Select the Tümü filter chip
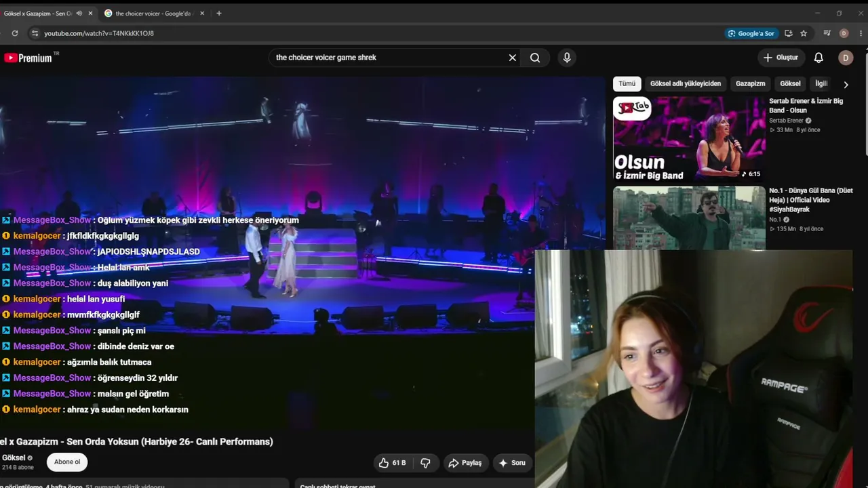This screenshot has height=488, width=868. click(627, 83)
